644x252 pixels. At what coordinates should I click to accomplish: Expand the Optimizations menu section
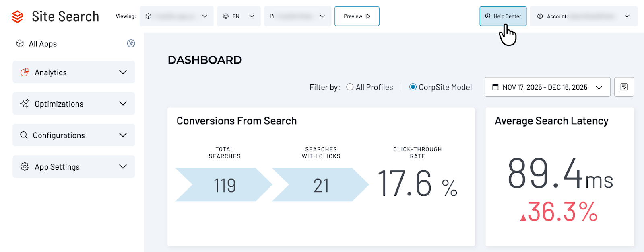pyautogui.click(x=74, y=103)
